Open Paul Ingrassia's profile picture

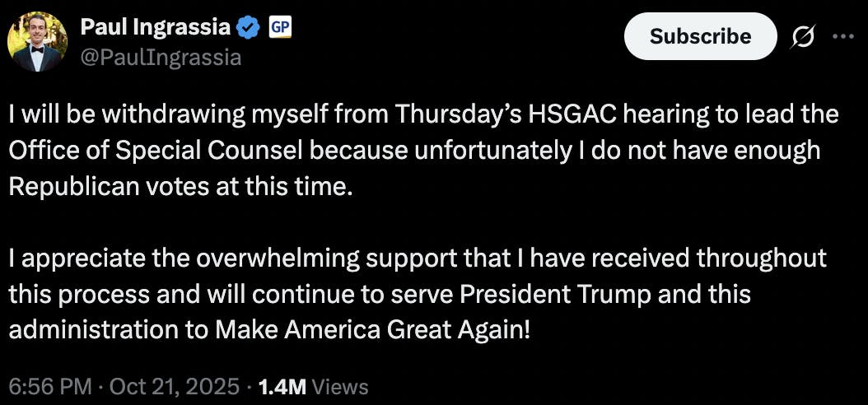pos(37,43)
